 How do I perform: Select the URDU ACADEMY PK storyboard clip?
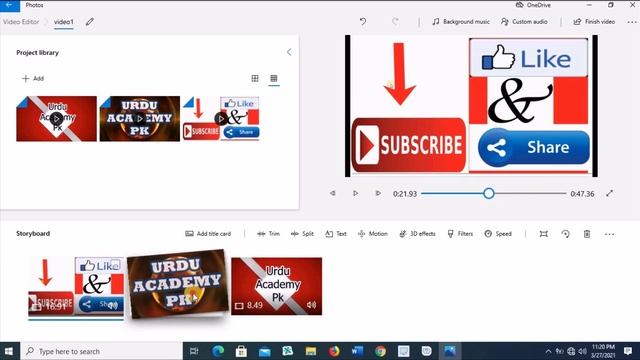(x=178, y=284)
